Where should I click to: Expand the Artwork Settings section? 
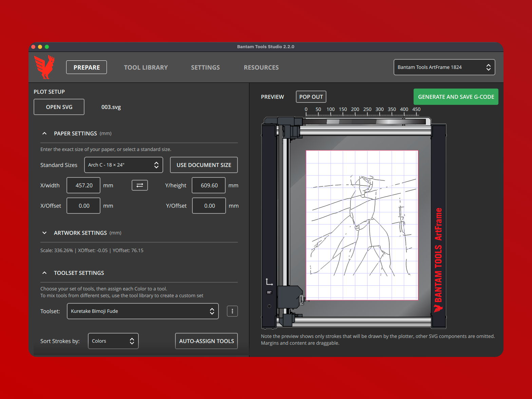point(44,233)
